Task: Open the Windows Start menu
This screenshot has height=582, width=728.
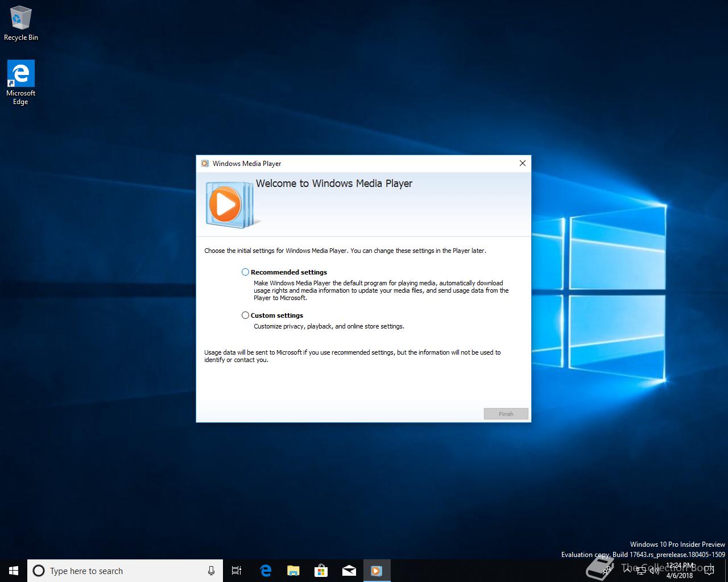Action: 14,571
